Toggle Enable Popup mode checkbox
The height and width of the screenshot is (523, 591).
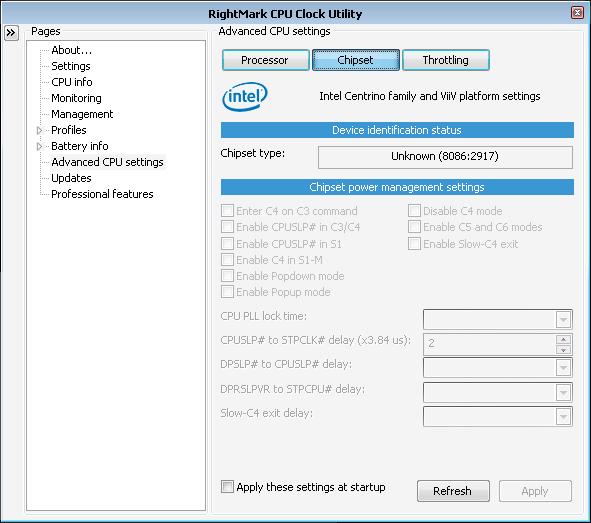(227, 292)
